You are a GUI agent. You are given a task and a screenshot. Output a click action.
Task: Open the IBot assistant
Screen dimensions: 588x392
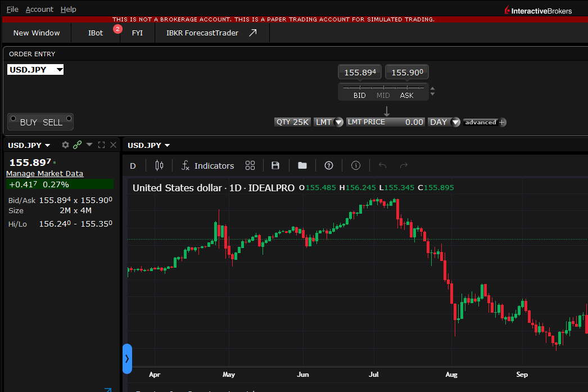point(96,33)
